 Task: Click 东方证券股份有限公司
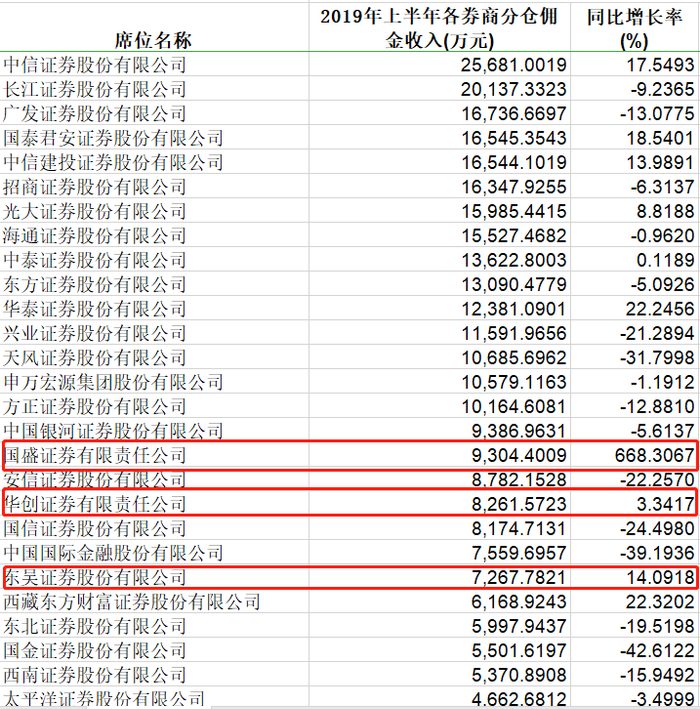click(95, 284)
